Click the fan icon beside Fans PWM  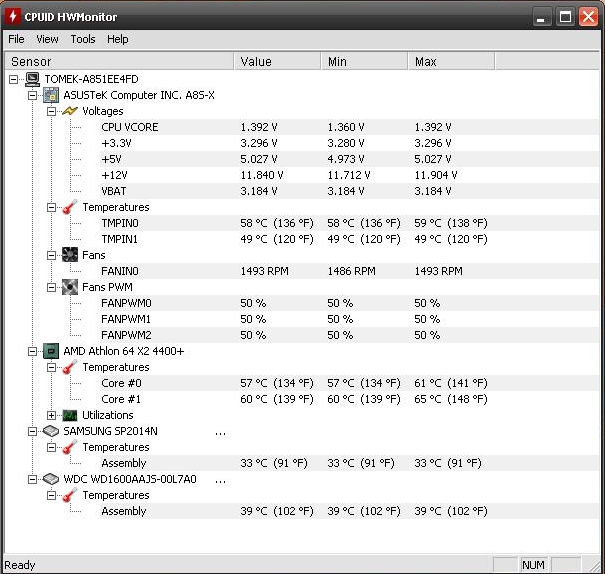[69, 287]
